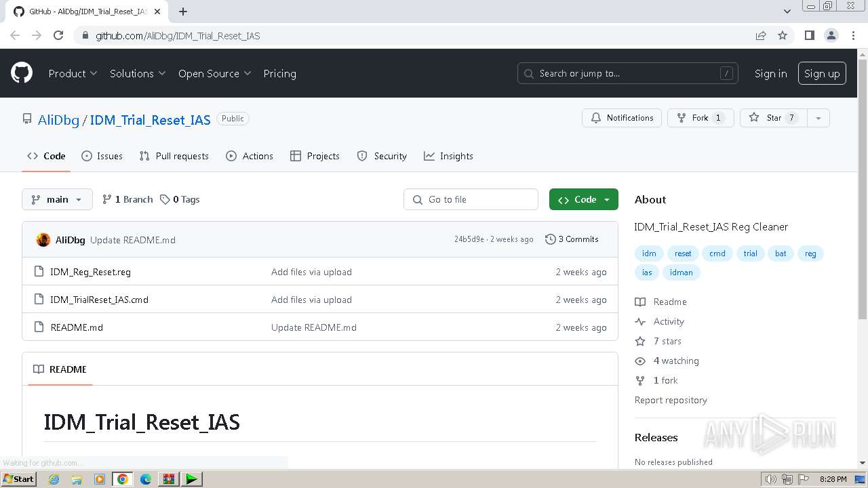Toggle the browser side panel icon
The image size is (868, 488).
click(809, 35)
